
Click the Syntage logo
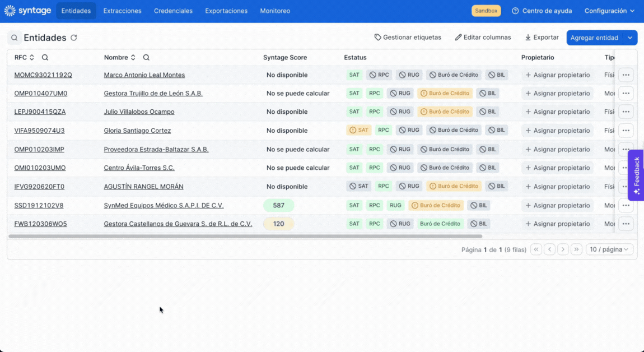(x=27, y=11)
